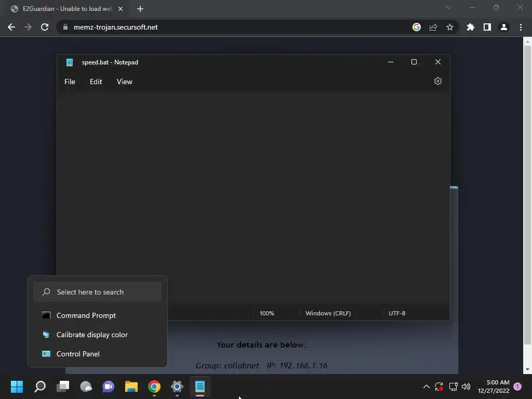Go forward in Chrome browser

click(28, 27)
